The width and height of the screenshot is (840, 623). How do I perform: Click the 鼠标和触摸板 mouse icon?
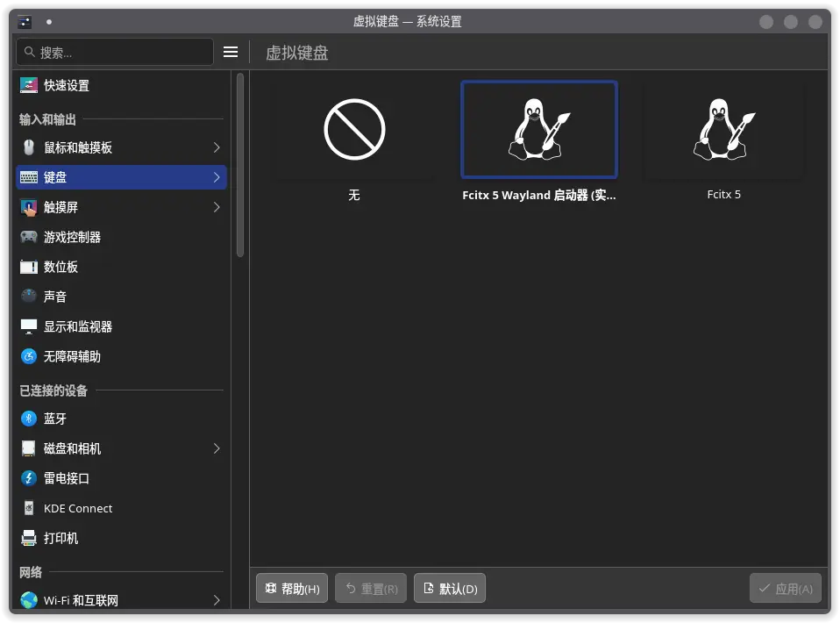coord(29,147)
